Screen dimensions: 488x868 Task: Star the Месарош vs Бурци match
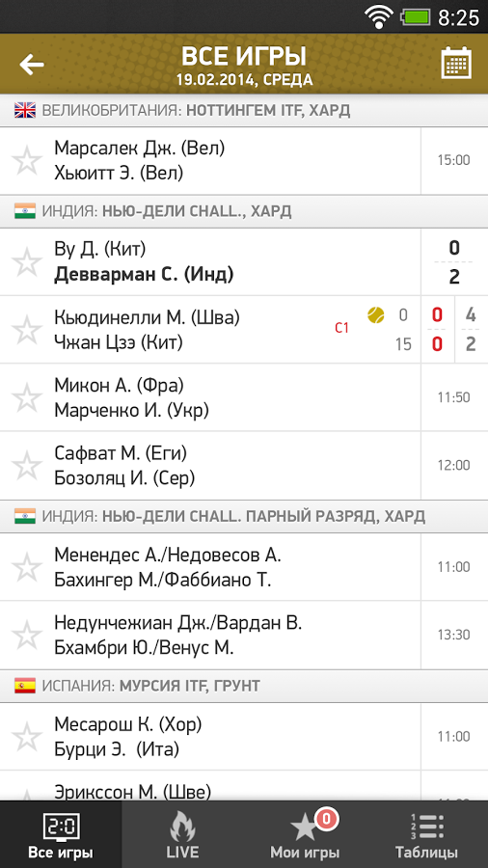tap(27, 737)
